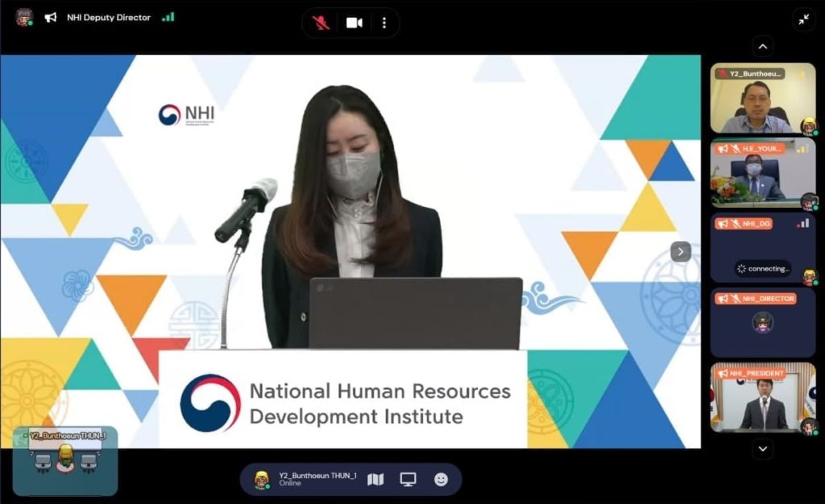This screenshot has height=504, width=825.
Task: Click the Y2_Bunthoeun THUN_1 name in bottom toolbar
Action: tap(317, 476)
